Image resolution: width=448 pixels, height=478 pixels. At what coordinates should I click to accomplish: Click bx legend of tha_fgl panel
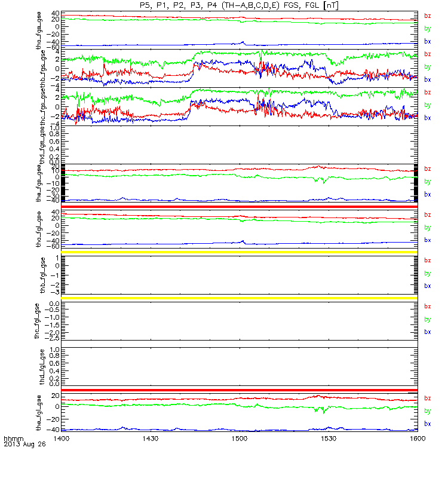428,240
